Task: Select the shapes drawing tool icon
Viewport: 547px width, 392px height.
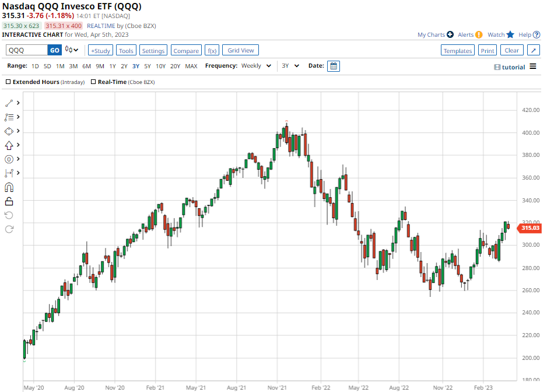Action: pyautogui.click(x=9, y=131)
